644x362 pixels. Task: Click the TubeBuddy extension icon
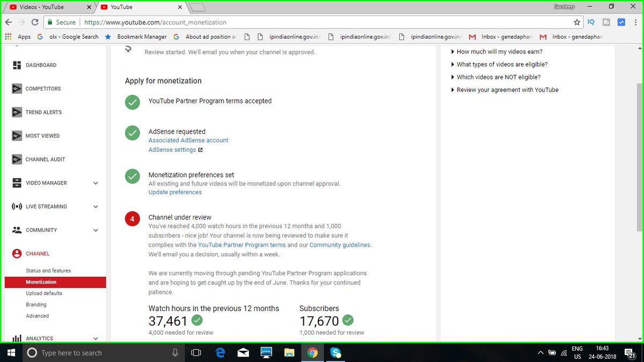606,23
